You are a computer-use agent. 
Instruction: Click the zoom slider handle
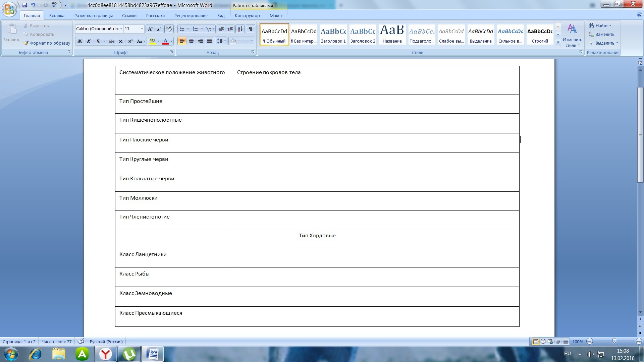click(614, 341)
